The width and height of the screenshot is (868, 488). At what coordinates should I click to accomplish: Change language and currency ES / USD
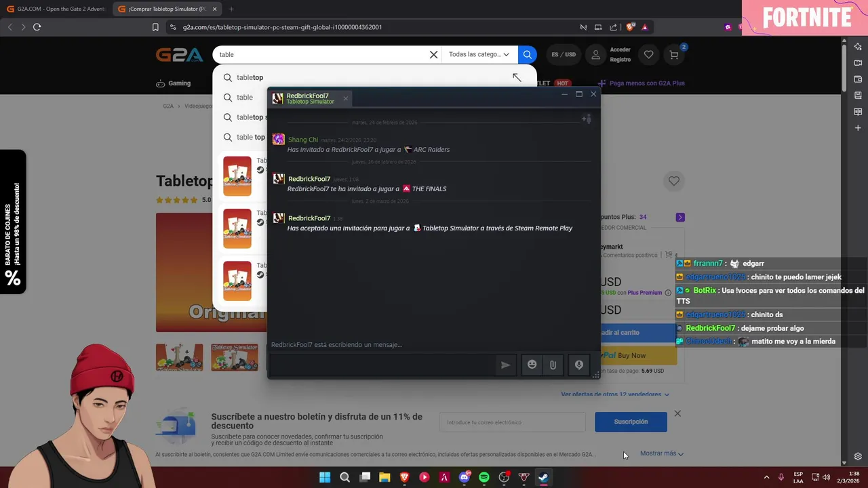pos(564,55)
